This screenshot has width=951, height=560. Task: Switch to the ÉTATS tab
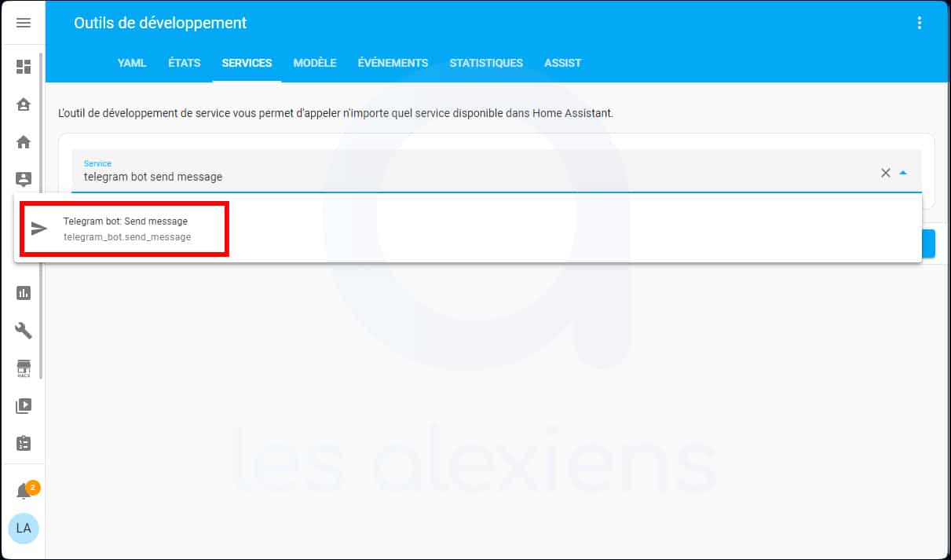coord(184,63)
